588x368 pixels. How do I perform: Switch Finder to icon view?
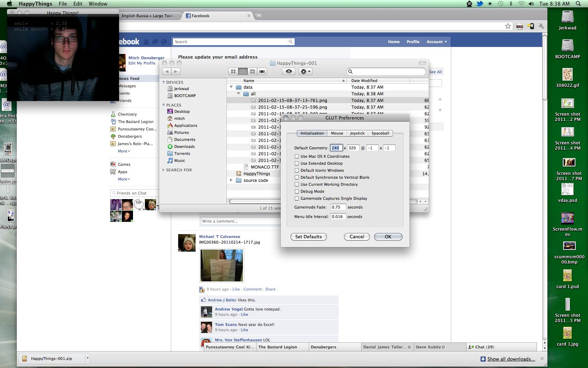pyautogui.click(x=233, y=71)
